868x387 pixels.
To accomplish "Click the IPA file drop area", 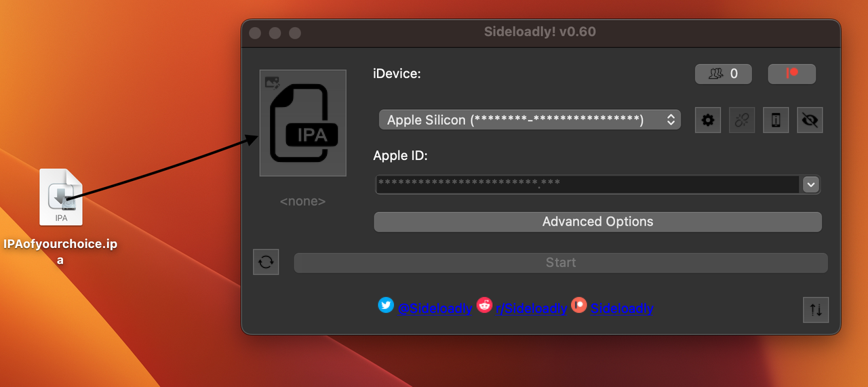I will [x=303, y=123].
